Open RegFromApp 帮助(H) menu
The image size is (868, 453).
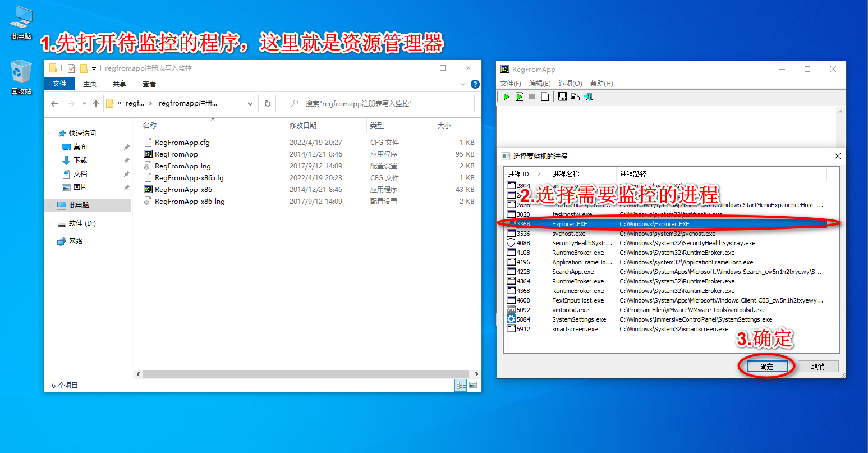(x=601, y=84)
